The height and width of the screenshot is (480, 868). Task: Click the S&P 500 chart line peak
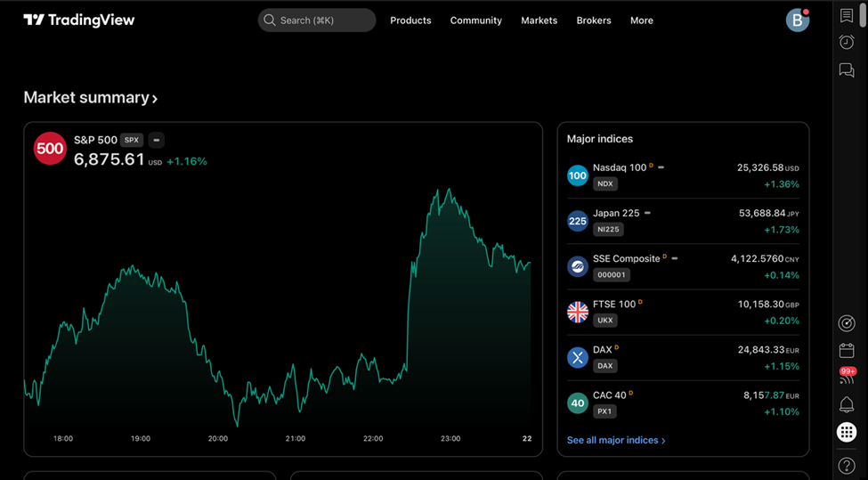[x=449, y=190]
